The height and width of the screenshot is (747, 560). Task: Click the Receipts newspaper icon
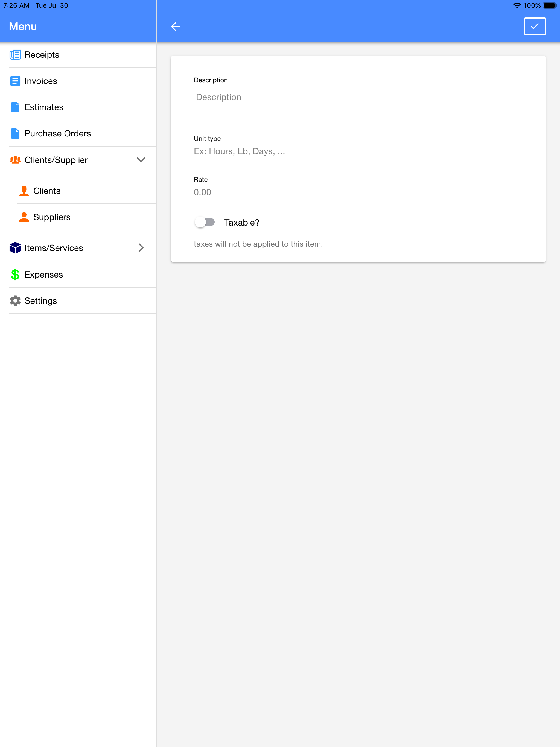click(15, 55)
